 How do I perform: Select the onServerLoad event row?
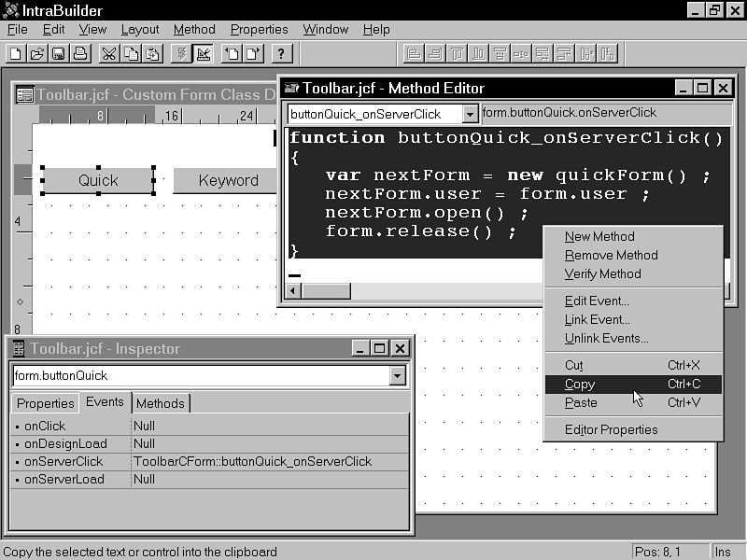point(209,479)
